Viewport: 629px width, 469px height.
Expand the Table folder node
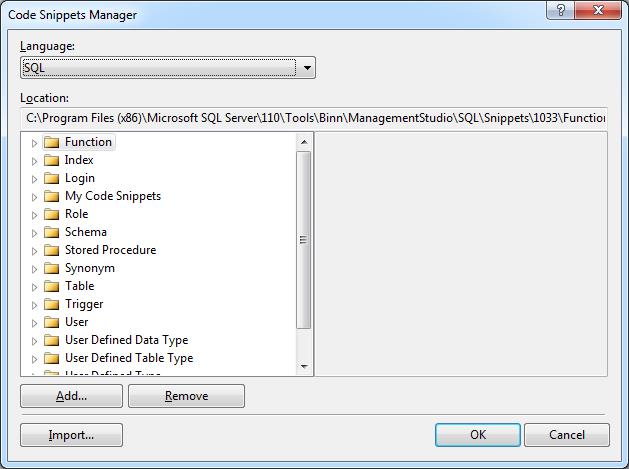(34, 286)
